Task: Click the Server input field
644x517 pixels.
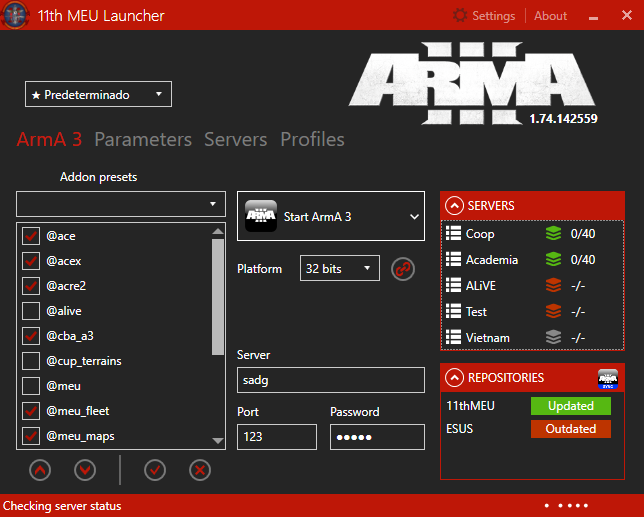Action: [x=331, y=380]
